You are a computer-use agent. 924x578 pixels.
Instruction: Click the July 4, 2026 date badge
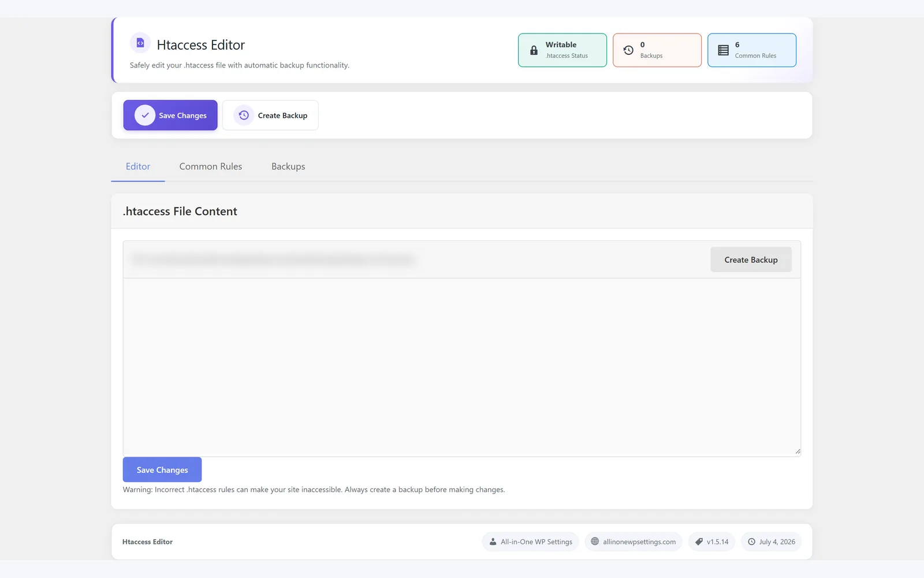pos(771,542)
